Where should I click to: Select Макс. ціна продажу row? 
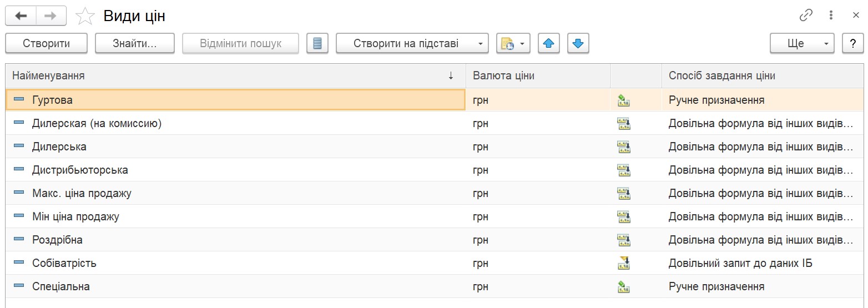coord(435,193)
